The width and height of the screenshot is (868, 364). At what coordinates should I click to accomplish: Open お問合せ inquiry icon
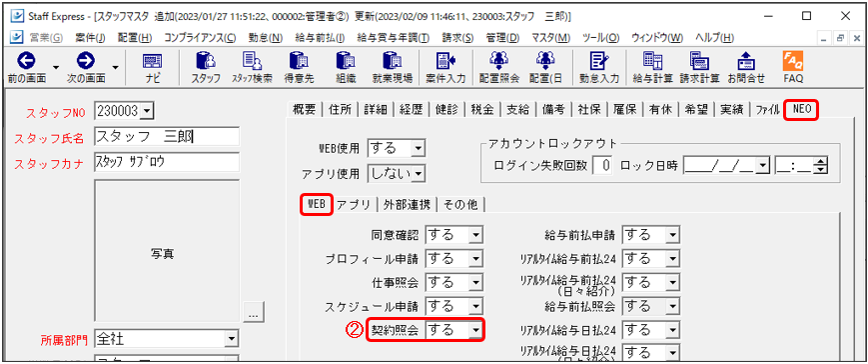746,67
